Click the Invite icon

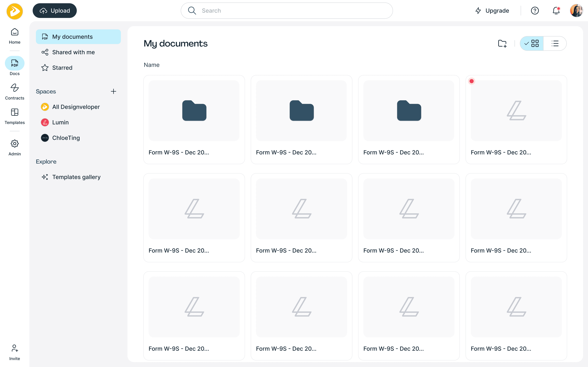tap(15, 352)
